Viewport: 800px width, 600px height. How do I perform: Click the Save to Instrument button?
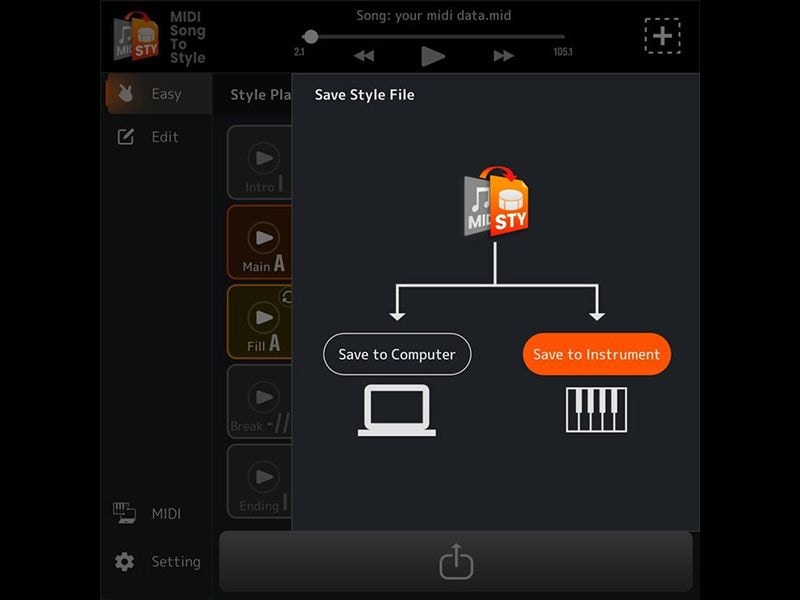596,354
